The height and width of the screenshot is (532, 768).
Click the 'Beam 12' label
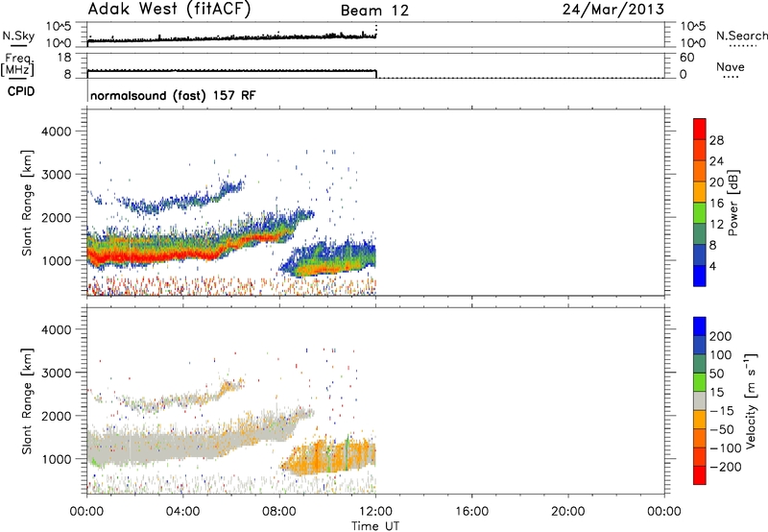pyautogui.click(x=374, y=11)
